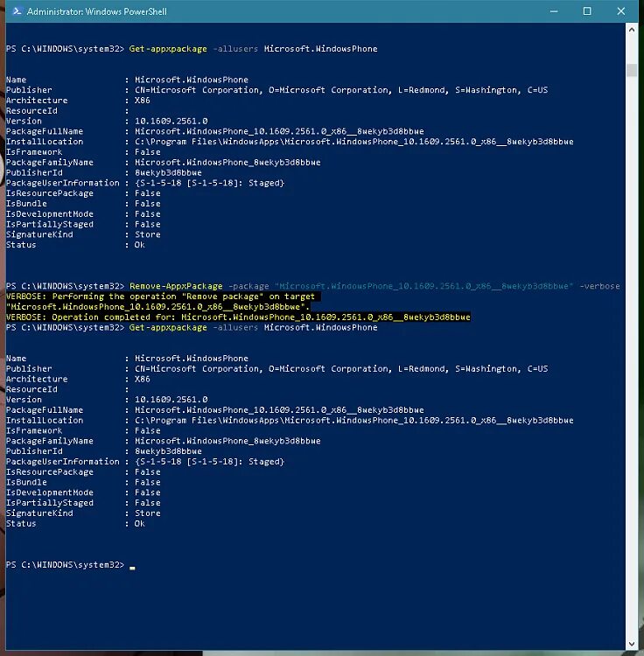Click 'VERBOSE: Operation completed for' line

point(238,318)
